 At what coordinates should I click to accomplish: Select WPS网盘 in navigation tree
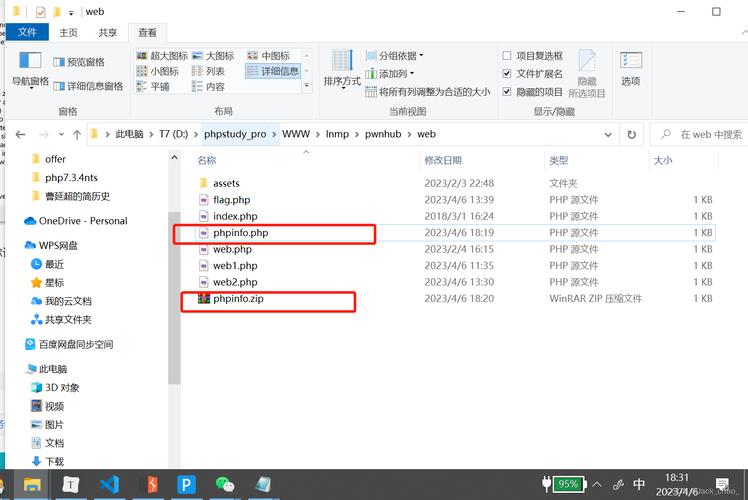click(51, 245)
